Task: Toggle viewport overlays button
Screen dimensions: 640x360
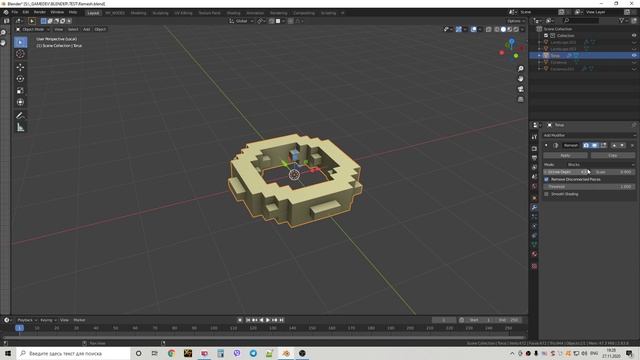Action: tap(473, 29)
